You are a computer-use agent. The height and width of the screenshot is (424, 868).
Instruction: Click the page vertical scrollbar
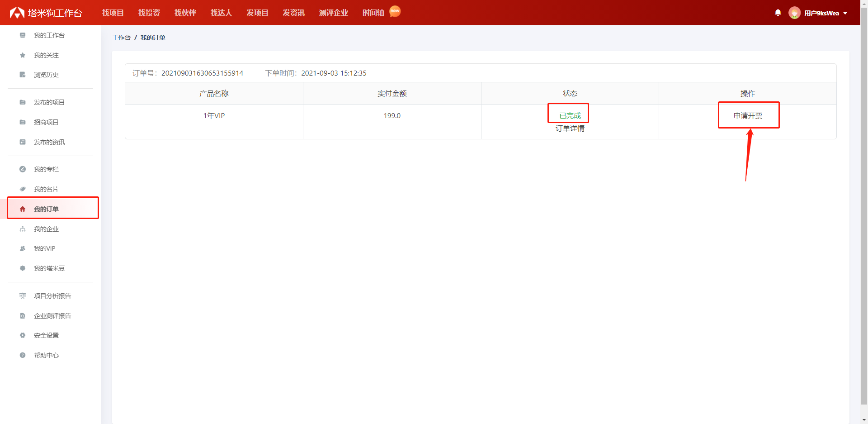864,206
